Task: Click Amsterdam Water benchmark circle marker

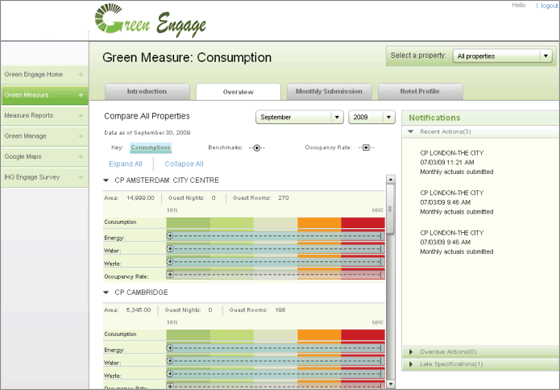Action: 170,249
